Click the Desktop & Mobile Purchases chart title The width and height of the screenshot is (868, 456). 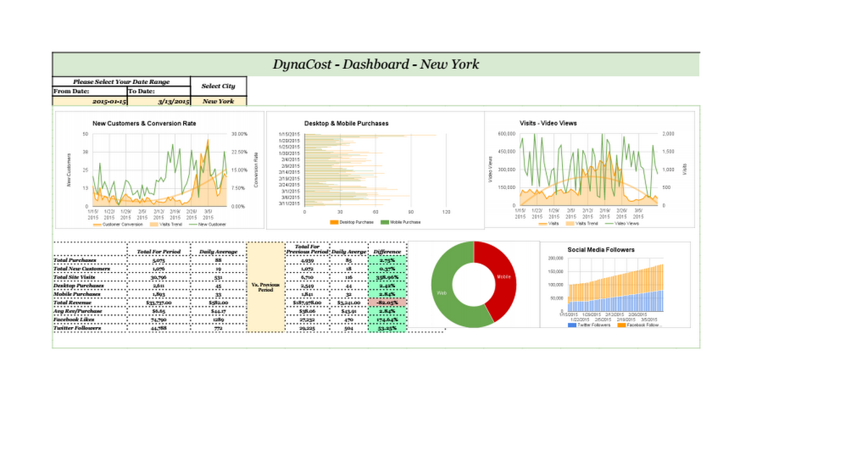coord(346,124)
